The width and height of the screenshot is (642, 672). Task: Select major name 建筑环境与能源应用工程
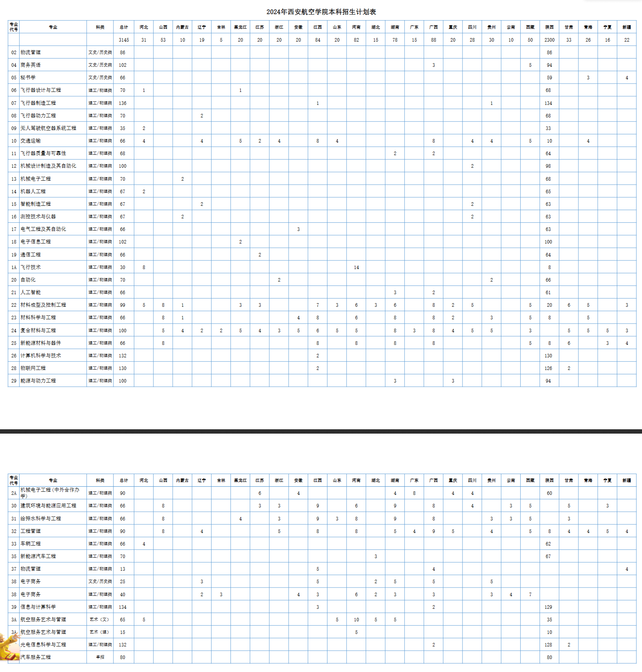click(48, 506)
